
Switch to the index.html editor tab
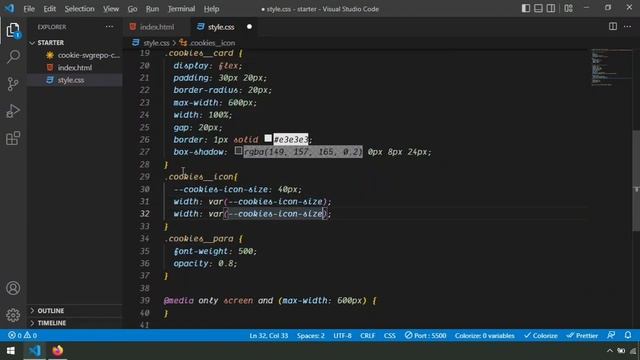[157, 27]
